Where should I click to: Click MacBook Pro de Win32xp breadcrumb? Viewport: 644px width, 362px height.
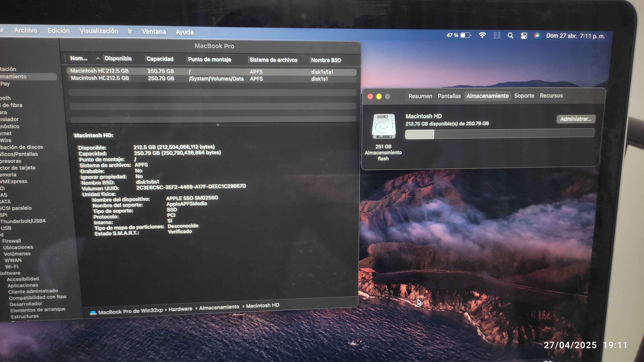tap(131, 311)
